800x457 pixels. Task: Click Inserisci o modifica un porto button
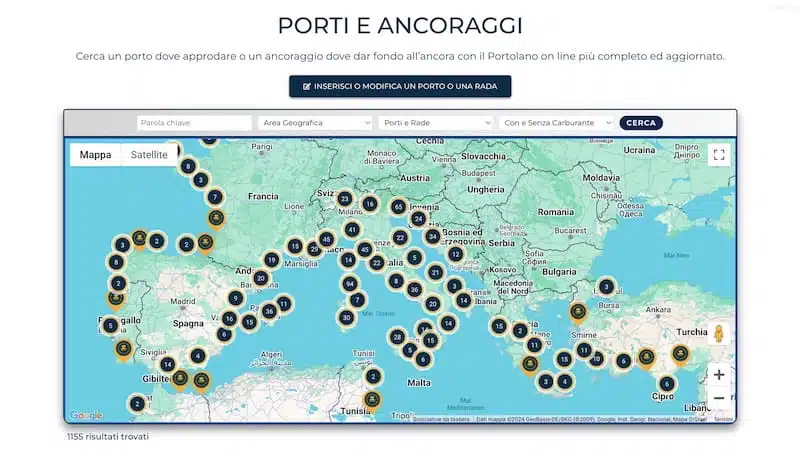click(x=400, y=86)
